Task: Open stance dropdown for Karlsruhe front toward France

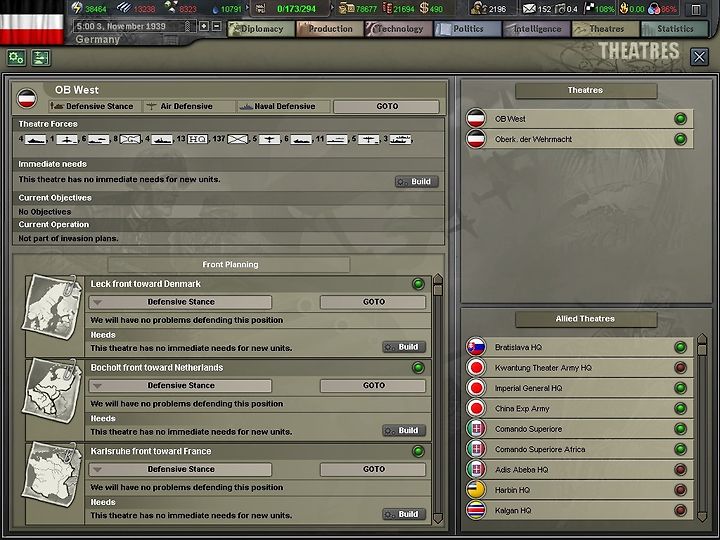Action: [180, 469]
